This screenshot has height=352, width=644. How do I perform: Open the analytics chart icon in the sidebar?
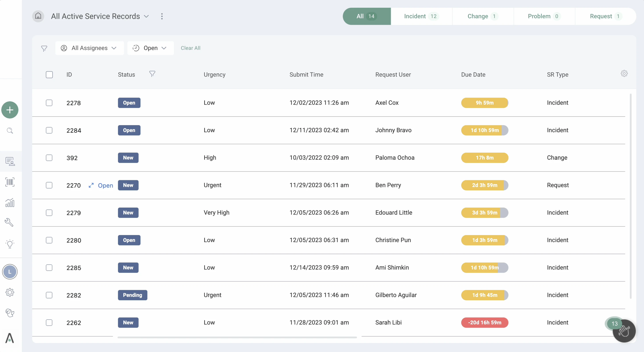10,203
